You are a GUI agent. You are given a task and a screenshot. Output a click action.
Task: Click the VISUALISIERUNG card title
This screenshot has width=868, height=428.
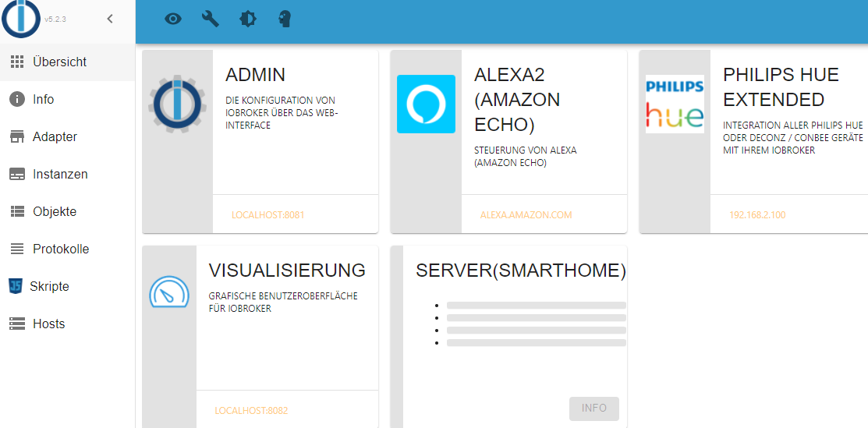click(287, 271)
